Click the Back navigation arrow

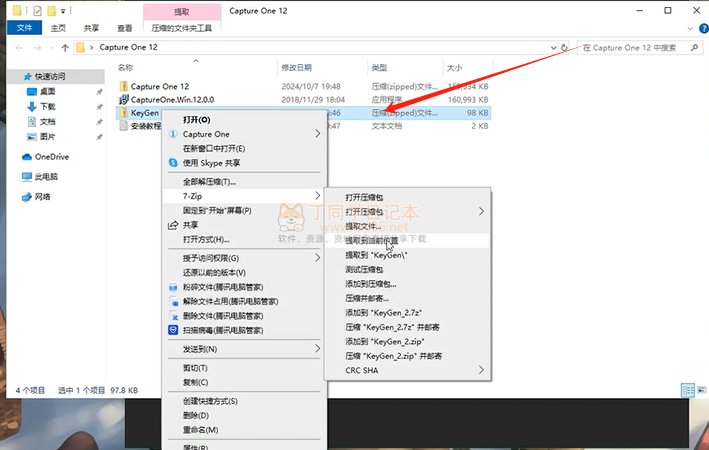(x=19, y=47)
